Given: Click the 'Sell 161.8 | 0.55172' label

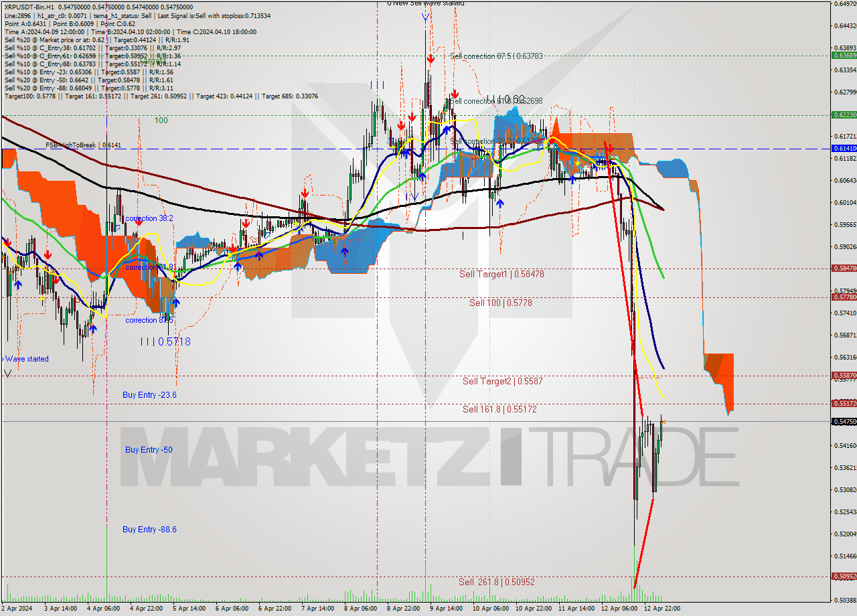Looking at the screenshot, I should 499,409.
